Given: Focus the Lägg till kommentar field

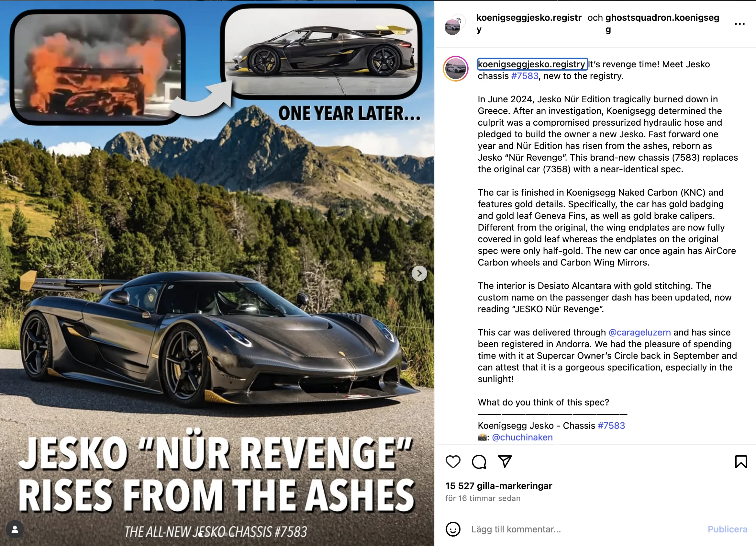Looking at the screenshot, I should (x=583, y=529).
